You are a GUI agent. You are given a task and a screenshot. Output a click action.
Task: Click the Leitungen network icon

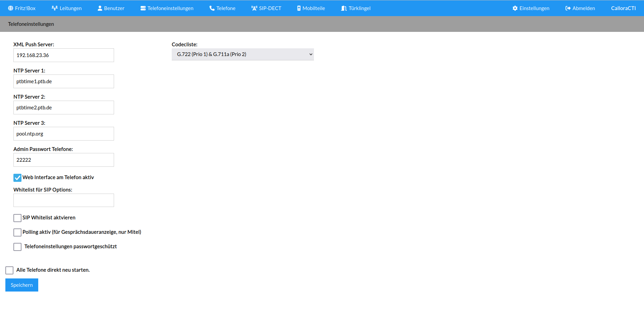pos(55,8)
